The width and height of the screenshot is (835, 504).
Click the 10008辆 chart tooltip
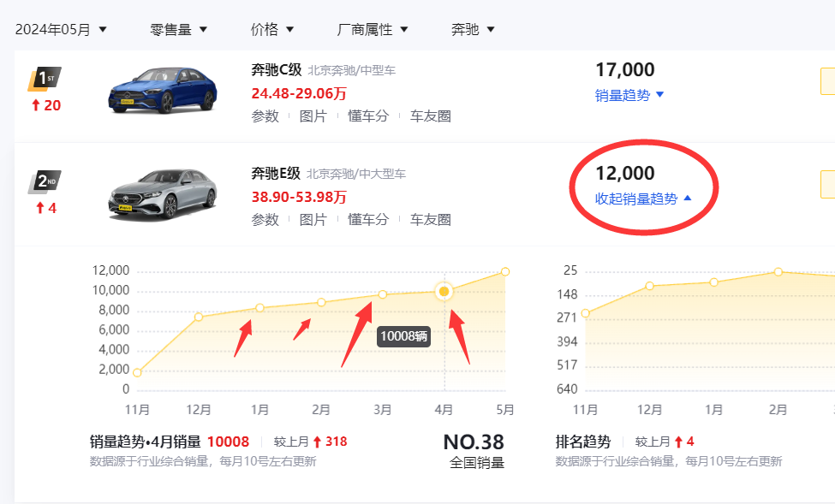click(403, 336)
